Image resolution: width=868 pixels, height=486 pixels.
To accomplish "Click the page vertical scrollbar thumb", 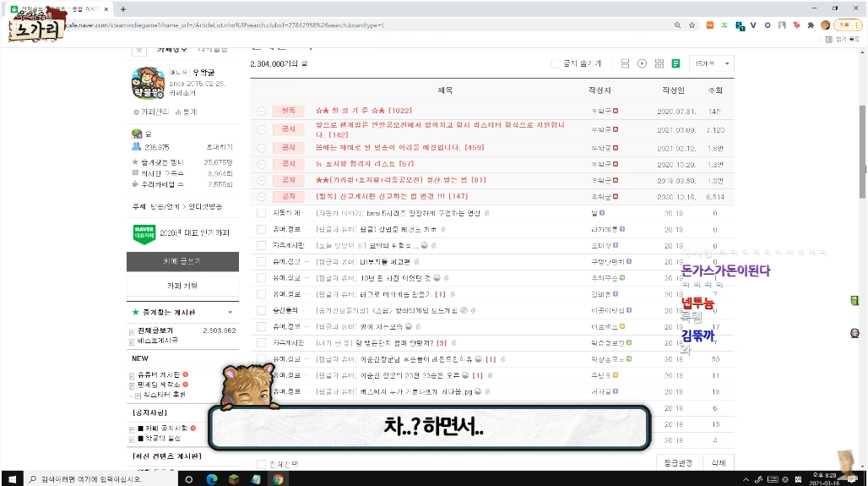I will click(862, 151).
